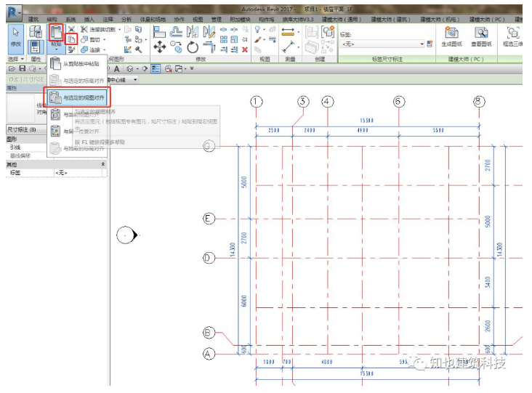532x393 pixels.
Task: Click the red Delete X icon
Action: tap(245, 49)
